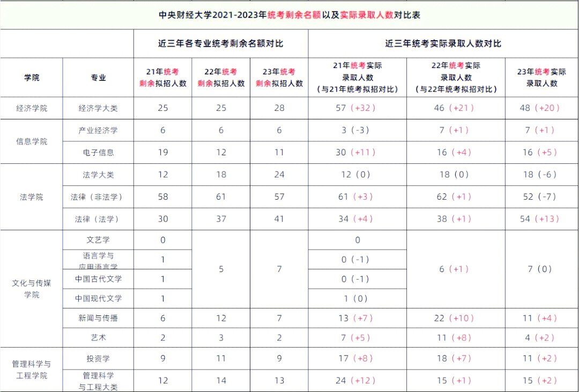This screenshot has height=392, width=579.
Task: Select the value 15 (+2) in the bottom row
Action: (x=539, y=381)
